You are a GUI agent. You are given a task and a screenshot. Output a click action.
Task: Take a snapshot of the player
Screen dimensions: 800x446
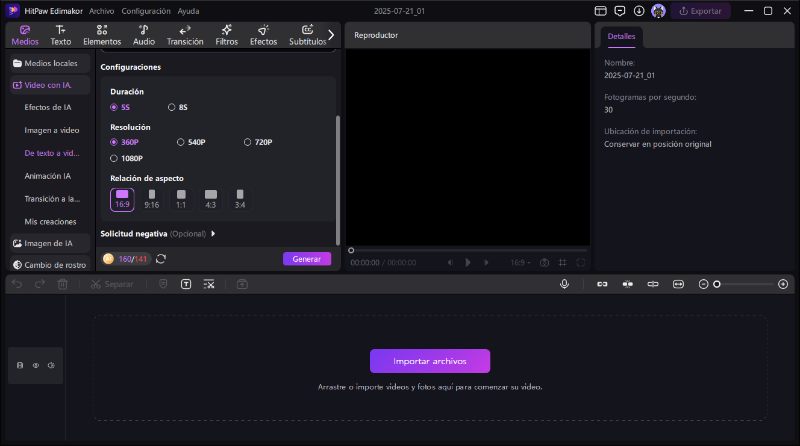pyautogui.click(x=544, y=262)
